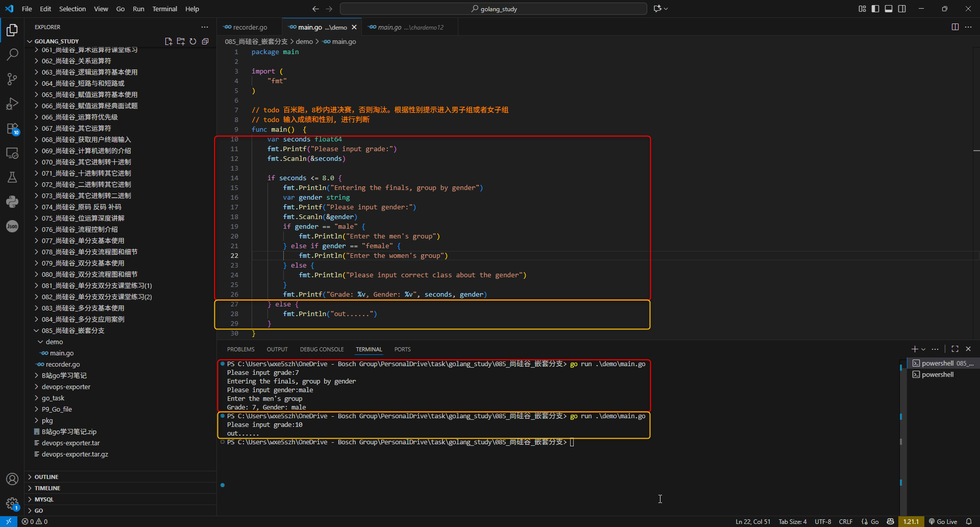This screenshot has height=527, width=980.
Task: Change file encoding via UTF-8
Action: pos(823,521)
